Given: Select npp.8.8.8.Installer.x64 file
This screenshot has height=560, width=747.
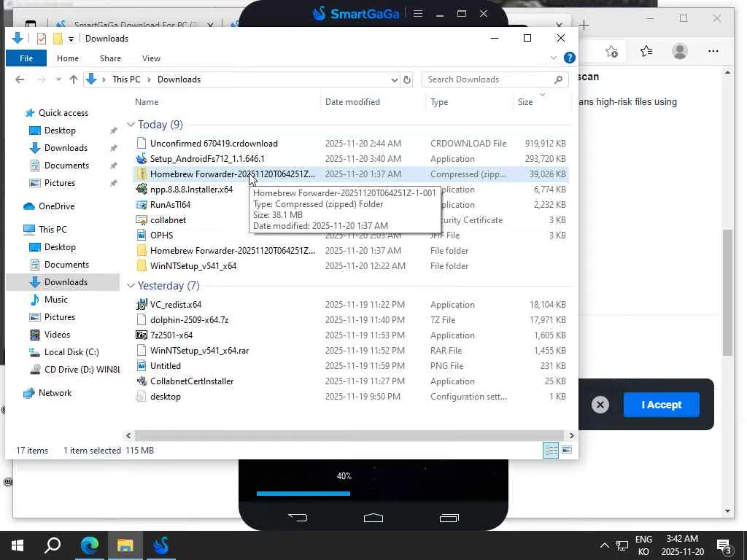Looking at the screenshot, I should click(192, 190).
